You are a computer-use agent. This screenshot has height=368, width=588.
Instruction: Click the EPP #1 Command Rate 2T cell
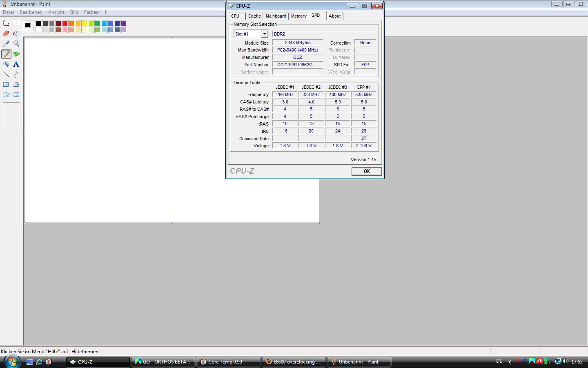click(x=364, y=138)
